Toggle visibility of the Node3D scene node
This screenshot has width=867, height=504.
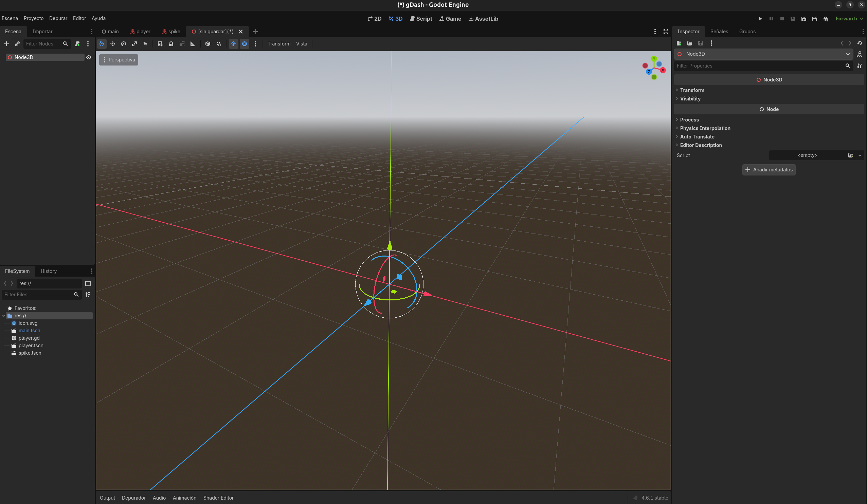pyautogui.click(x=89, y=57)
